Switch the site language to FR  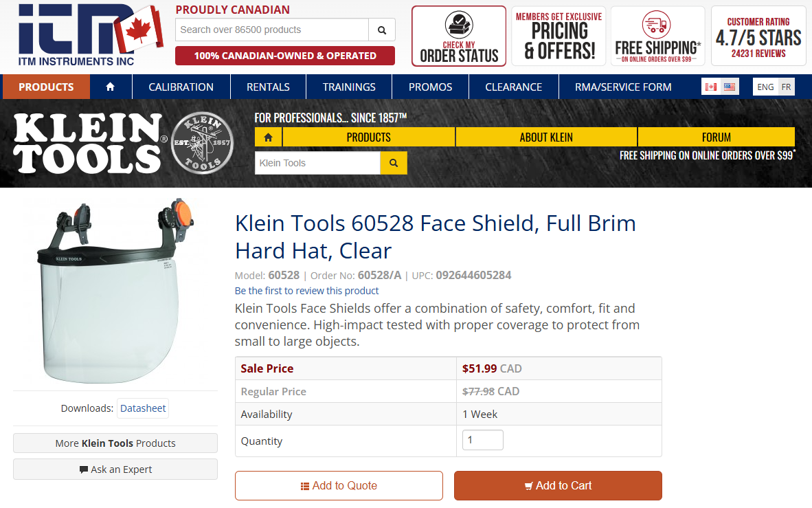coord(786,87)
